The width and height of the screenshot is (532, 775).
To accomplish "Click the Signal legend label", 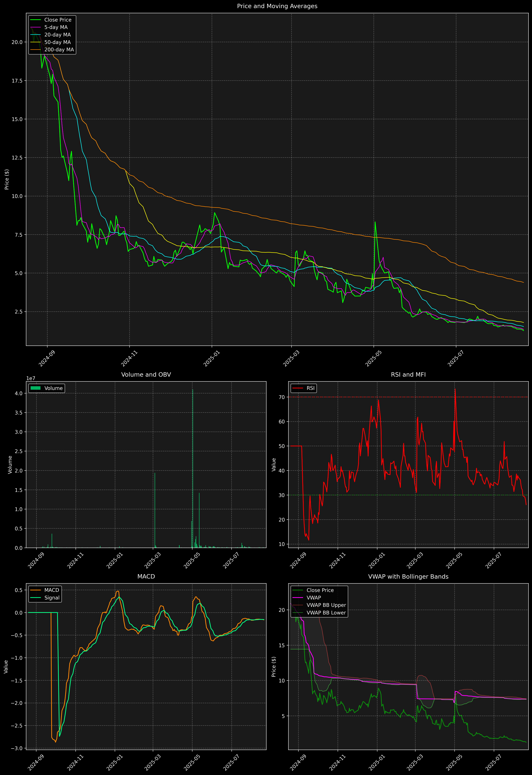I will [52, 598].
